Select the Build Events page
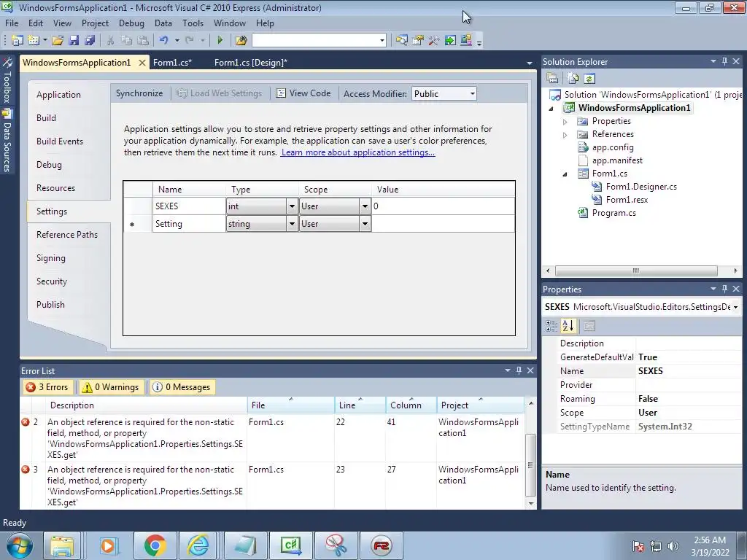The image size is (747, 560). (60, 141)
